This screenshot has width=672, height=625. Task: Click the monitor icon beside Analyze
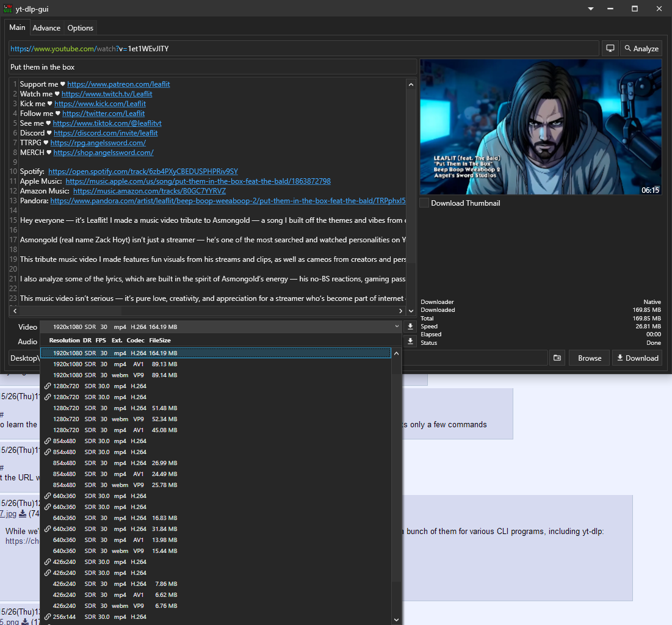pos(609,48)
